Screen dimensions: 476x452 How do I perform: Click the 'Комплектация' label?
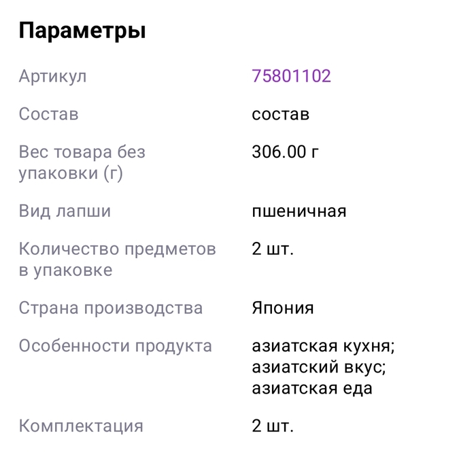click(x=81, y=427)
